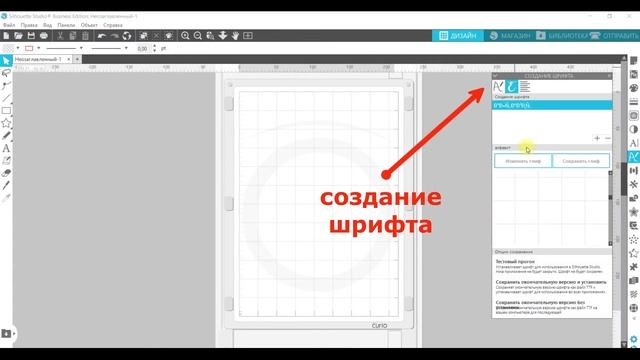Create a new document with the blank page icon
The image size is (640, 360).
coord(6,36)
